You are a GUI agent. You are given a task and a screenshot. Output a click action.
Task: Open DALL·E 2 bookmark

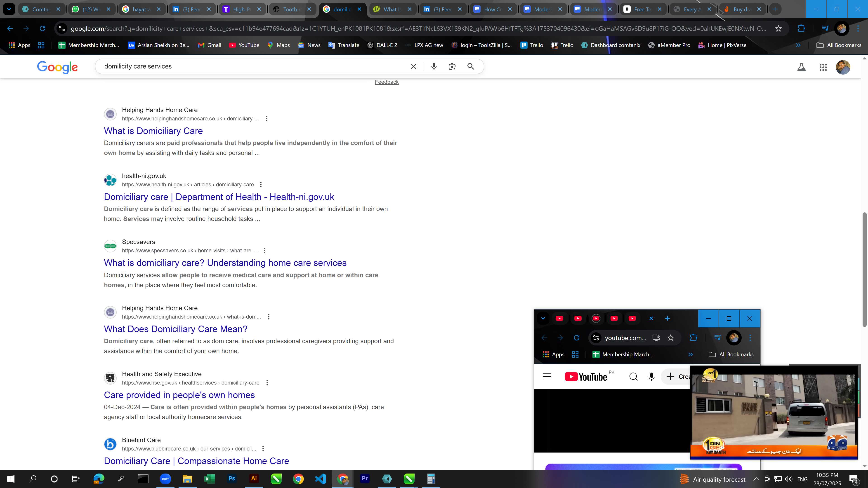click(x=382, y=45)
